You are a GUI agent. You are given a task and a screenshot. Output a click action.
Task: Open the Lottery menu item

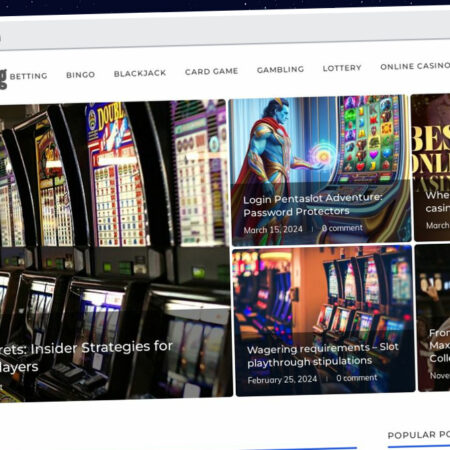(x=342, y=68)
